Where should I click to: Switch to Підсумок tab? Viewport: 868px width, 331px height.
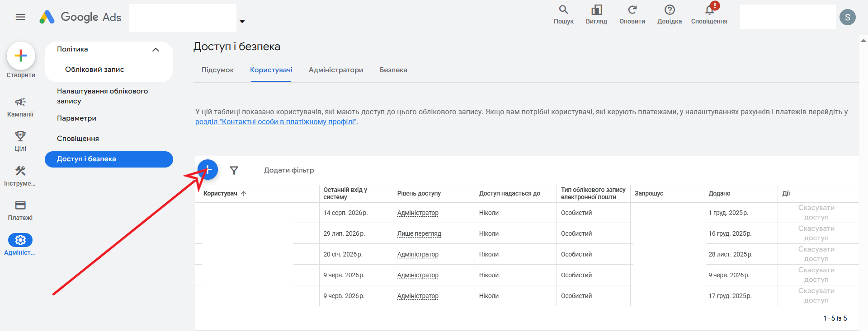click(x=217, y=70)
